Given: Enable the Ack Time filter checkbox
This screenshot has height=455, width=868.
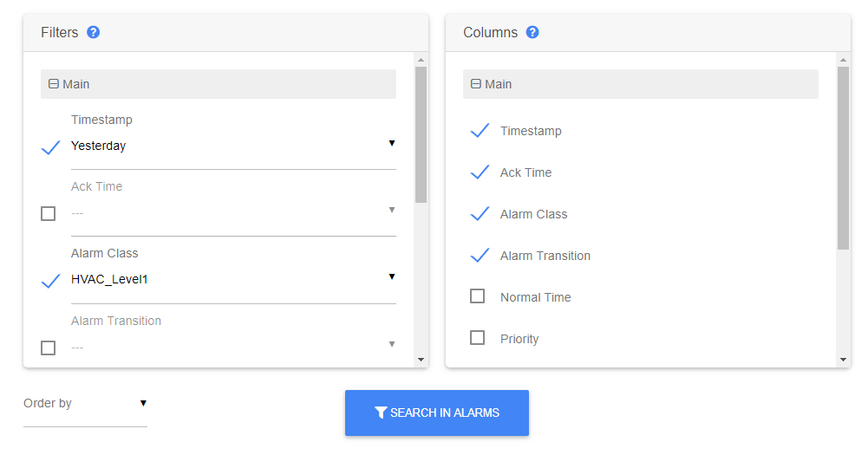Looking at the screenshot, I should [49, 213].
